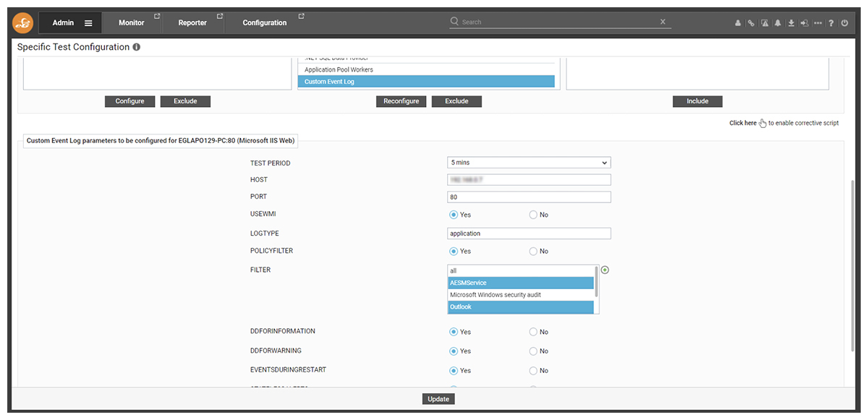The image size is (868, 420).
Task: Open the user profile icon
Action: (x=738, y=23)
